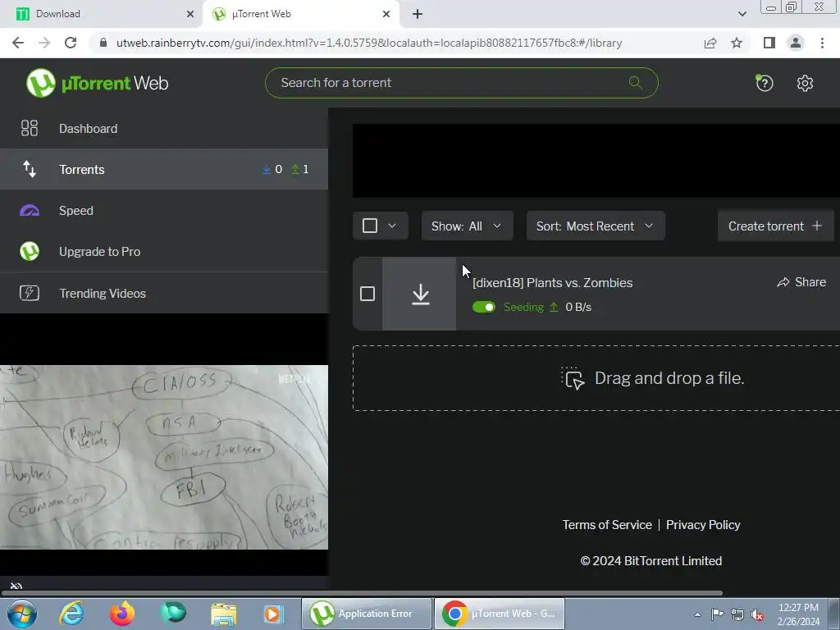
Task: Click the µTorrent Web Chrome taskbar button
Action: [500, 614]
